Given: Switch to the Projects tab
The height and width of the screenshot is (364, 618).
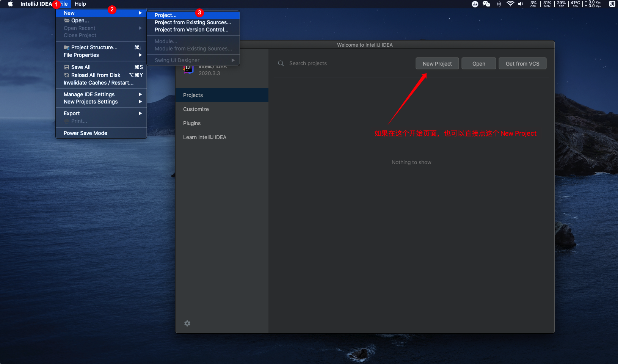Looking at the screenshot, I should pyautogui.click(x=222, y=95).
